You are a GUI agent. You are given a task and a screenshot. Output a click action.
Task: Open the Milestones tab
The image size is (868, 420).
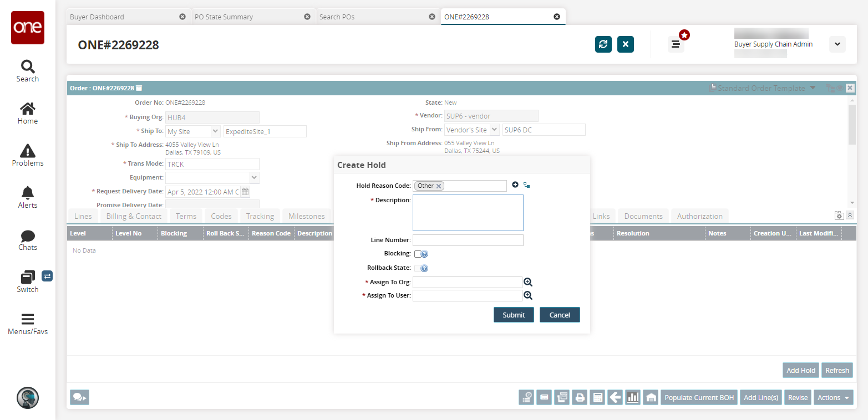point(306,216)
